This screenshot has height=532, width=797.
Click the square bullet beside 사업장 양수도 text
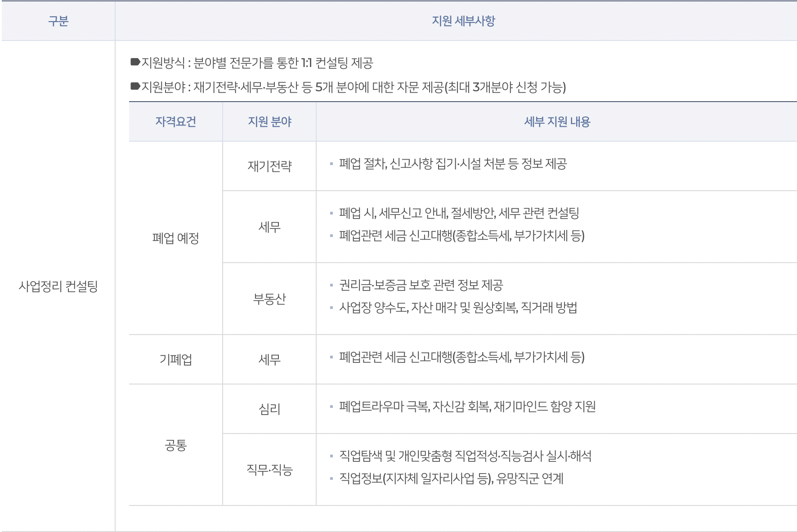(331, 308)
